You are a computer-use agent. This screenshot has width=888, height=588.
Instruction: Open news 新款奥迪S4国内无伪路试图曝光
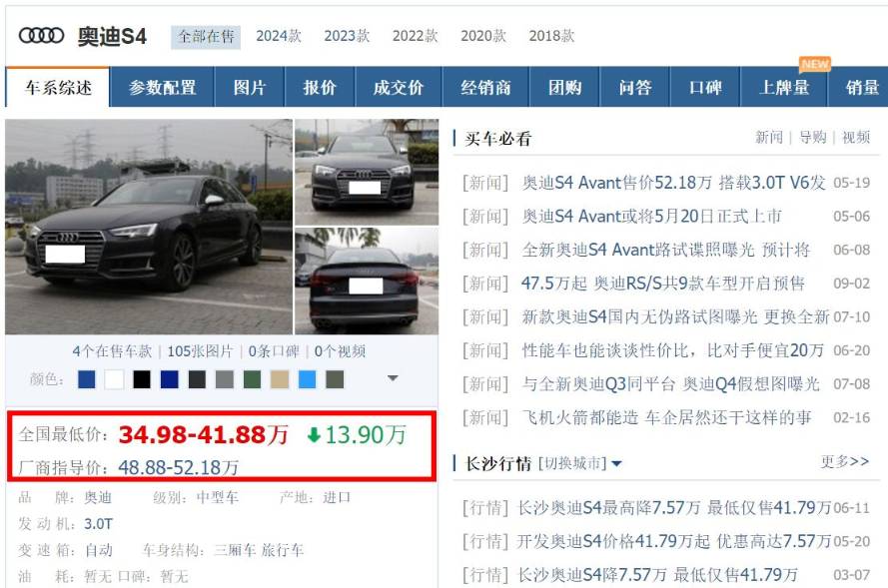[675, 316]
